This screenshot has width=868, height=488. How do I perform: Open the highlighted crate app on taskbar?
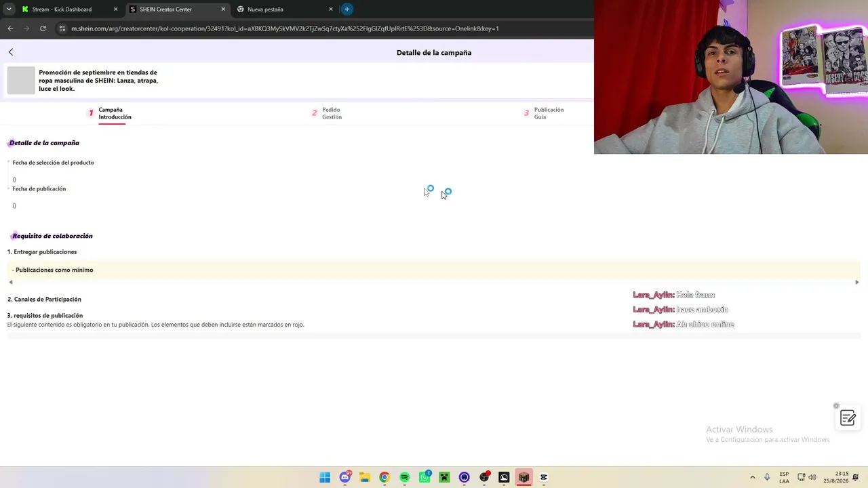524,477
